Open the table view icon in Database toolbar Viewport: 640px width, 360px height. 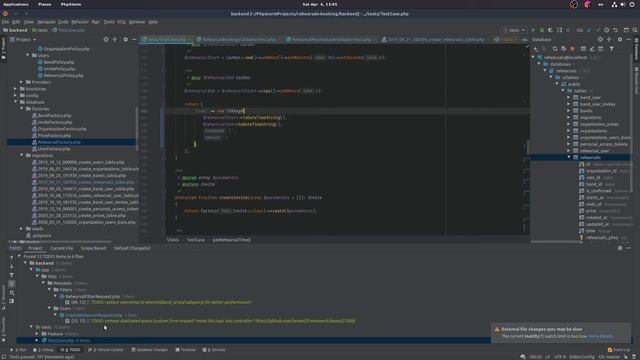(x=583, y=49)
